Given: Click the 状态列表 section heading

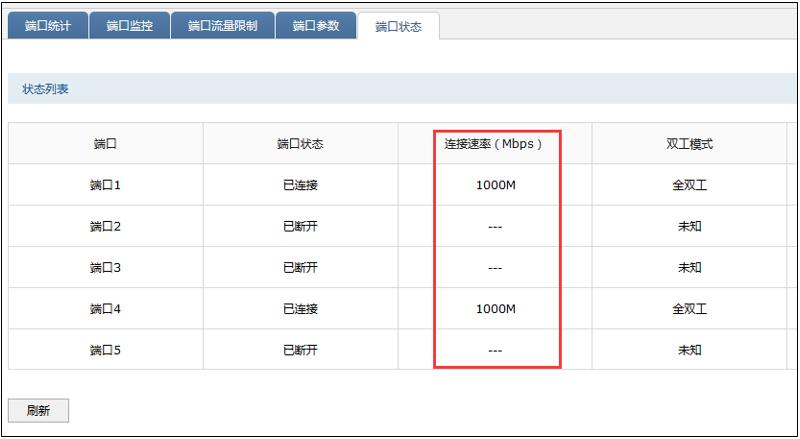Looking at the screenshot, I should (45, 89).
